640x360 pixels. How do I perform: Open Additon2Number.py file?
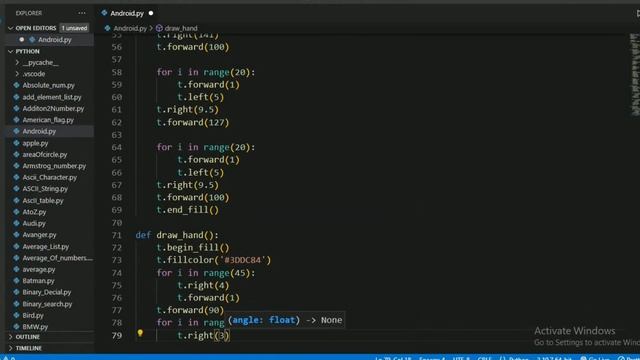[x=53, y=109]
